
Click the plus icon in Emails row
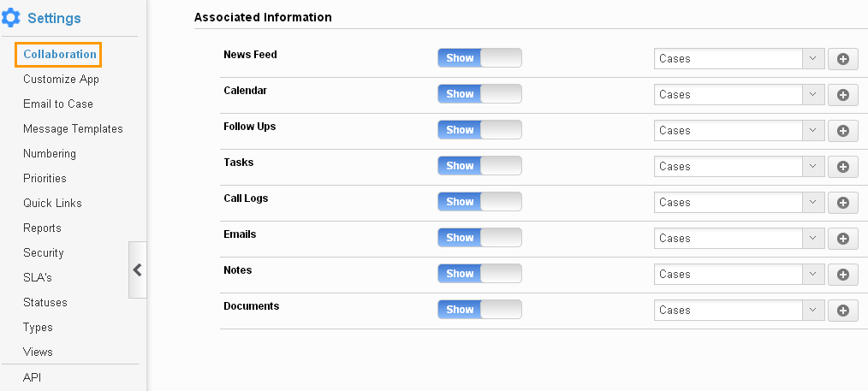coord(842,239)
